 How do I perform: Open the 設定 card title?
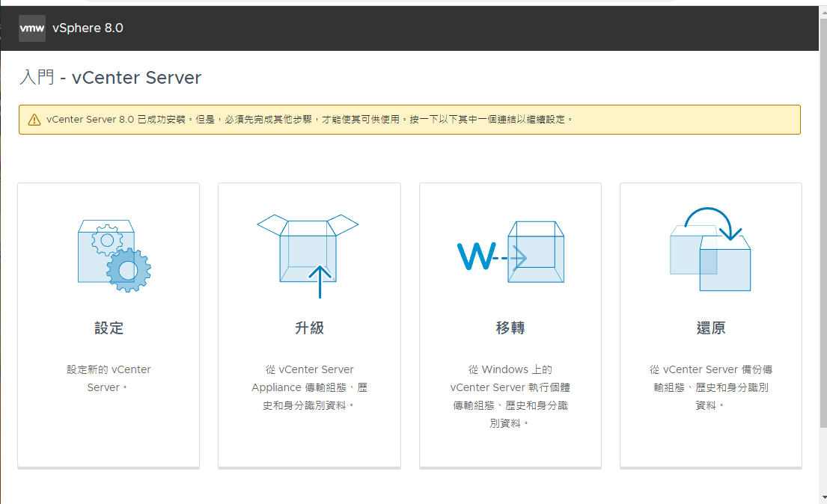109,328
